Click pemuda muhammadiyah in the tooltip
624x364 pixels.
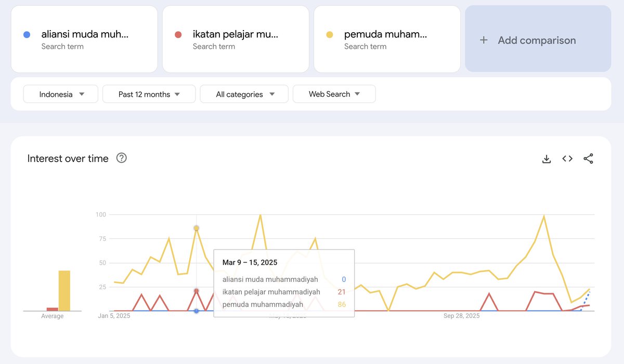click(x=263, y=305)
